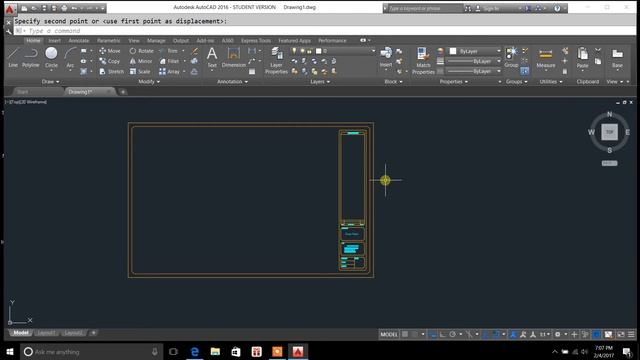Toggle the MODEL space button
This screenshot has width=640, height=360.
tap(389, 334)
